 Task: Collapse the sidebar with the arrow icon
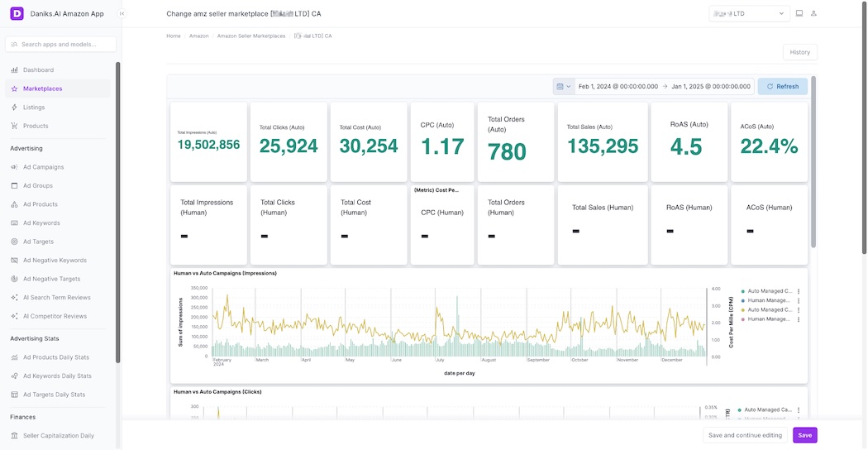point(122,13)
